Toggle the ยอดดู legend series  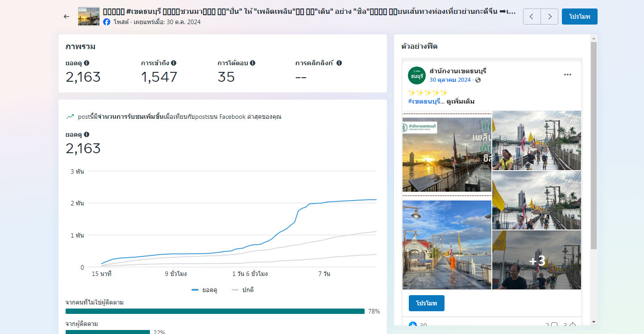click(204, 290)
